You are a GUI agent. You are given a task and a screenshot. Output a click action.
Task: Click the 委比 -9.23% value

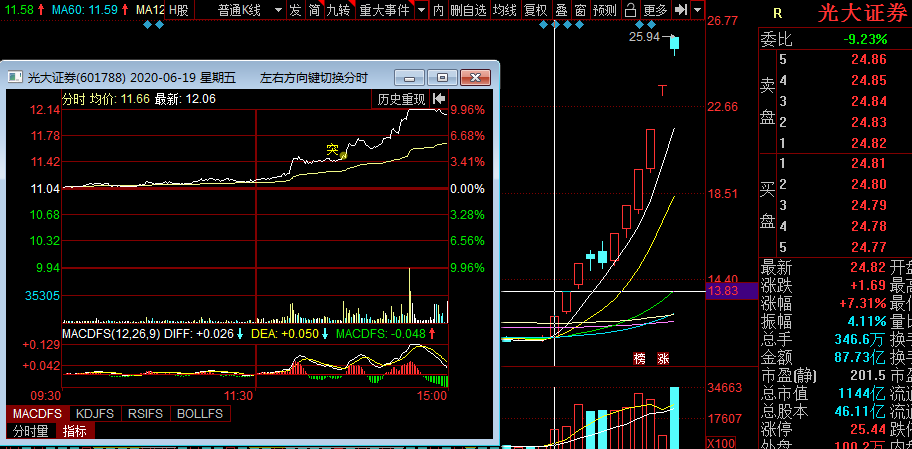click(x=865, y=40)
